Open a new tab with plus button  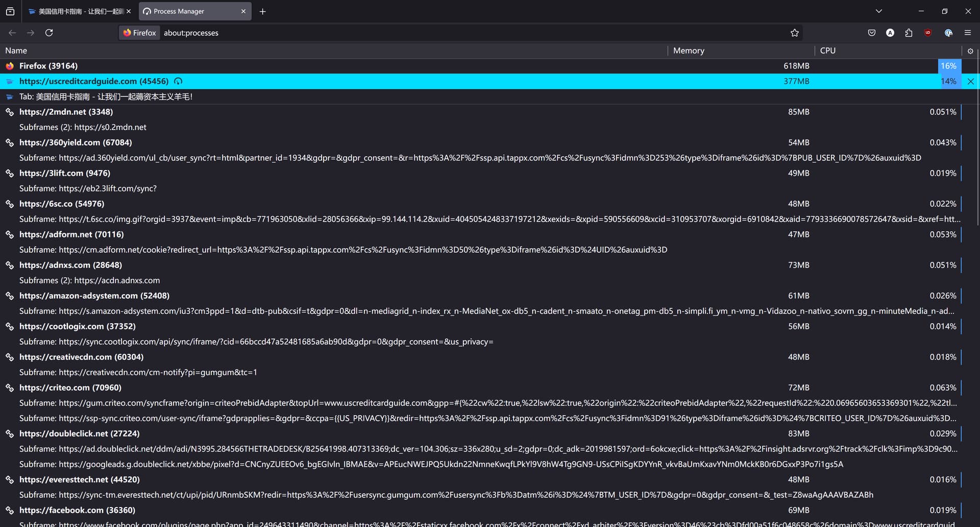pos(262,11)
